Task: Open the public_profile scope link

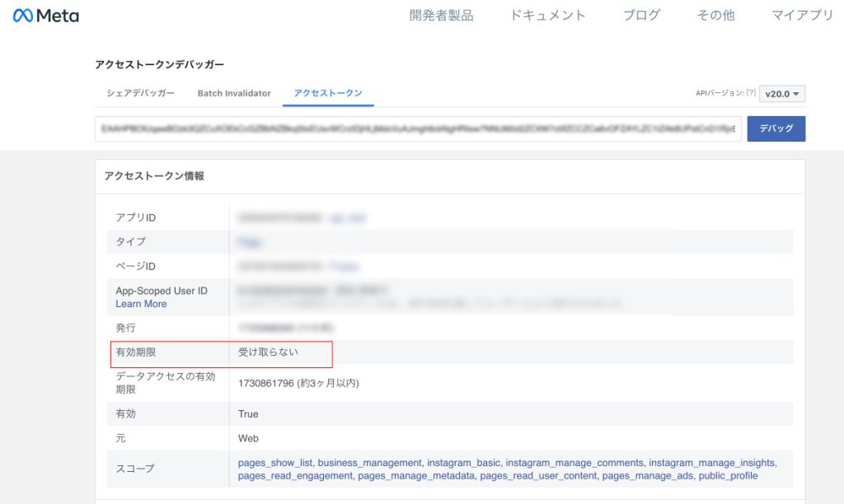Action: coord(728,476)
